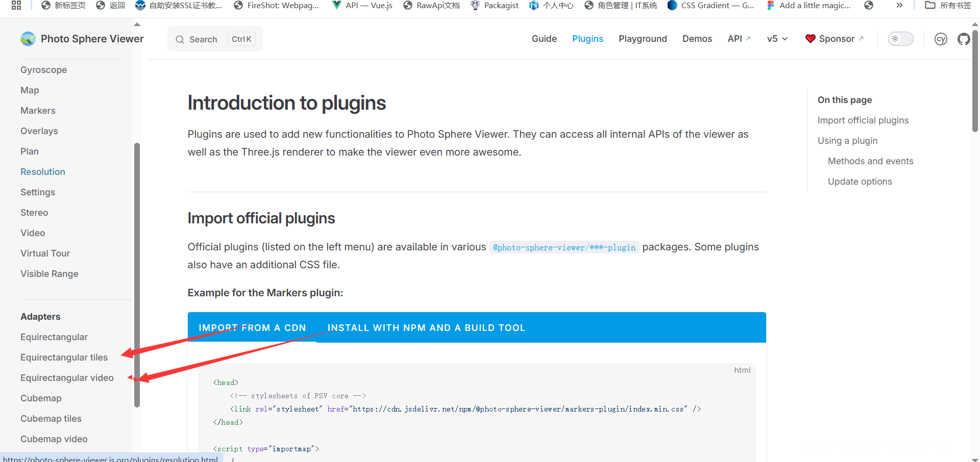Open the 新标签页 bookmark
The width and height of the screenshot is (980, 462).
63,5
